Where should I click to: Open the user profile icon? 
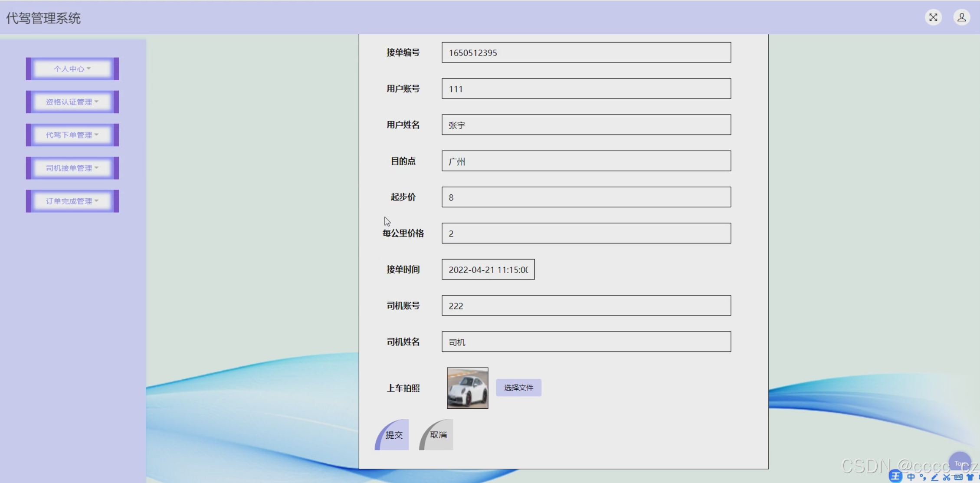tap(961, 17)
